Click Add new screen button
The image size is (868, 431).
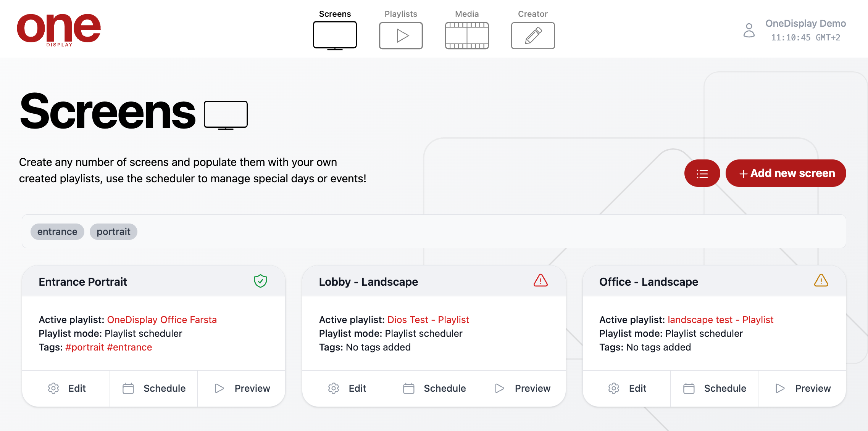click(x=786, y=174)
